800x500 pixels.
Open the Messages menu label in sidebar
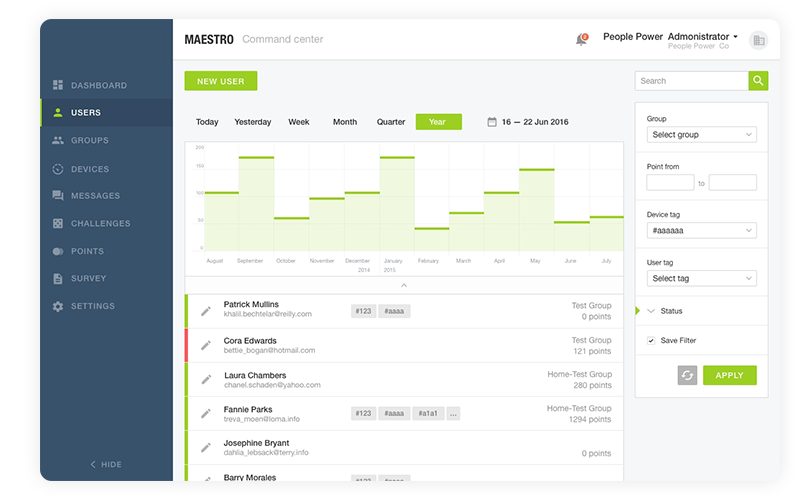[x=95, y=196]
